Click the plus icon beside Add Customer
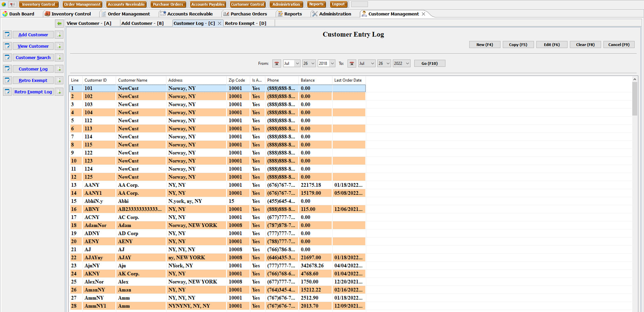Viewport: 644px width, 312px height. (59, 35)
